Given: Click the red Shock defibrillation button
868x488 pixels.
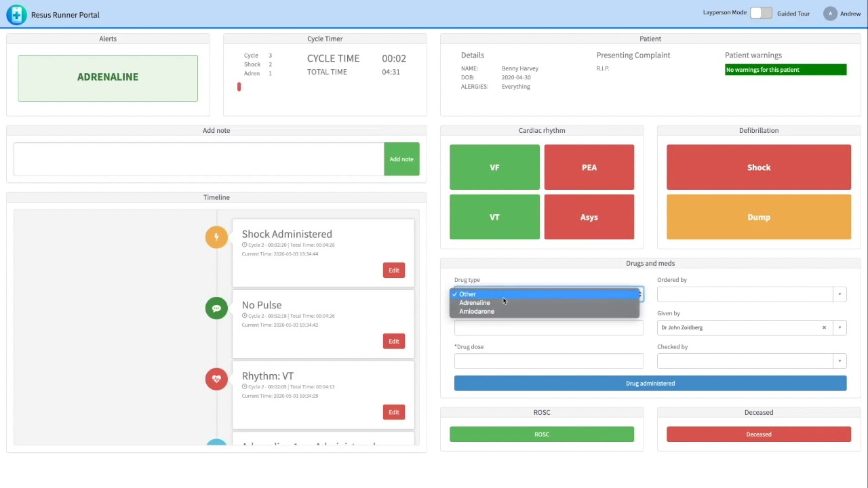Looking at the screenshot, I should (x=758, y=167).
